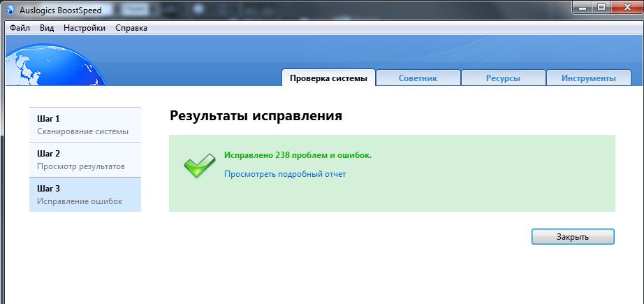Click the green checkmark icon
644x304 pixels.
pyautogui.click(x=199, y=165)
